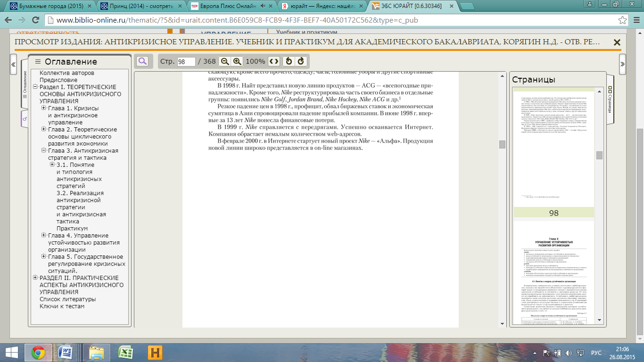The width and height of the screenshot is (644, 362).
Task: Zoom in the page with plus magnifier
Action: coord(237,62)
